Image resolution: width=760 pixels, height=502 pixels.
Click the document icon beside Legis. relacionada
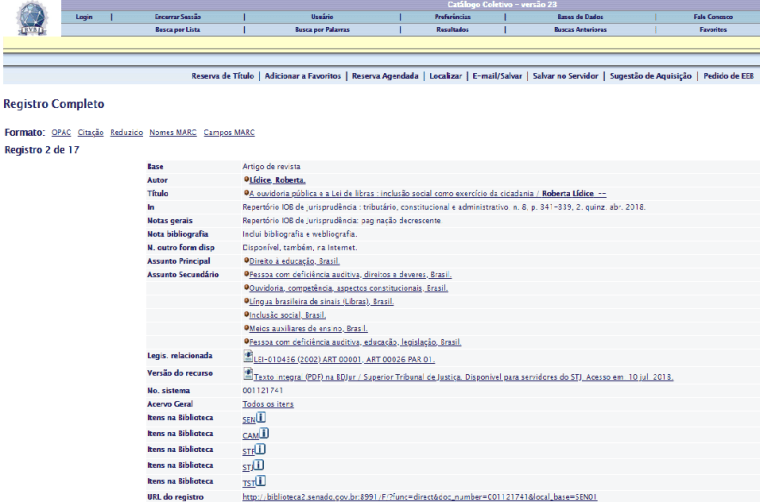(x=248, y=355)
